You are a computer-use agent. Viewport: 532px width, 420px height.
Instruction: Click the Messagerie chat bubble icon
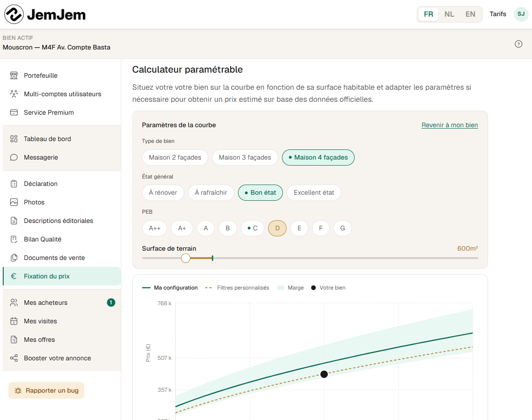coord(14,157)
